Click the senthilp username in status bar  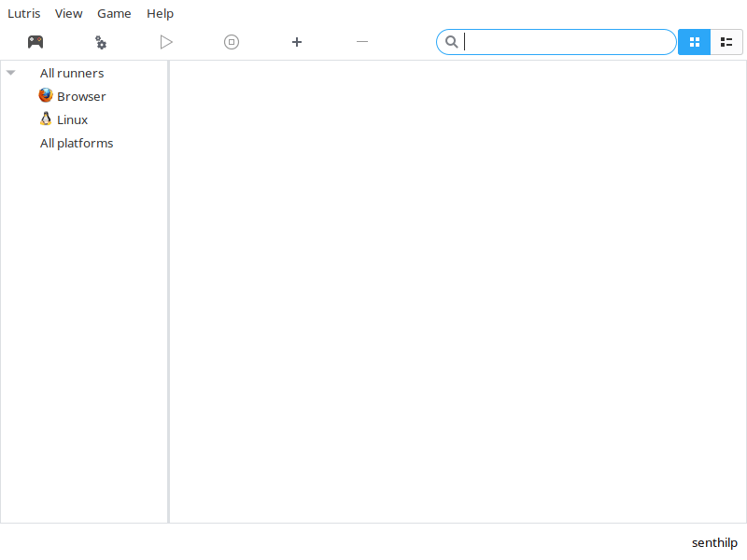coord(714,542)
